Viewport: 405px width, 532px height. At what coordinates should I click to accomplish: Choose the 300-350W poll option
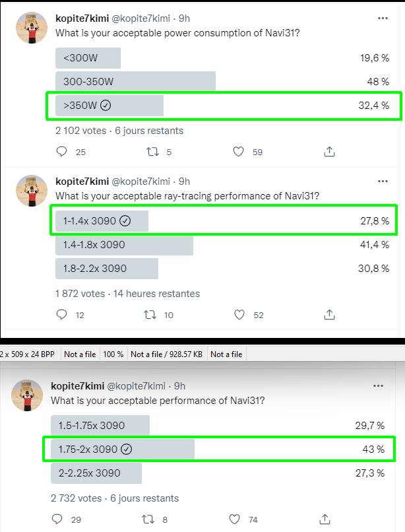pyautogui.click(x=135, y=82)
